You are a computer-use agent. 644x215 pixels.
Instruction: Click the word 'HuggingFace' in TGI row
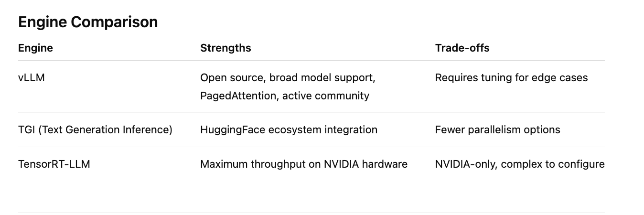point(231,129)
